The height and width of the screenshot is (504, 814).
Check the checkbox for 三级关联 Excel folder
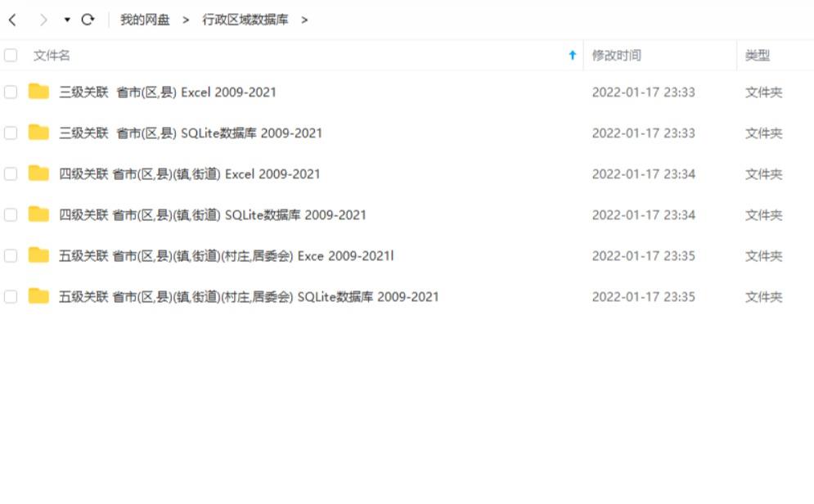coord(11,92)
